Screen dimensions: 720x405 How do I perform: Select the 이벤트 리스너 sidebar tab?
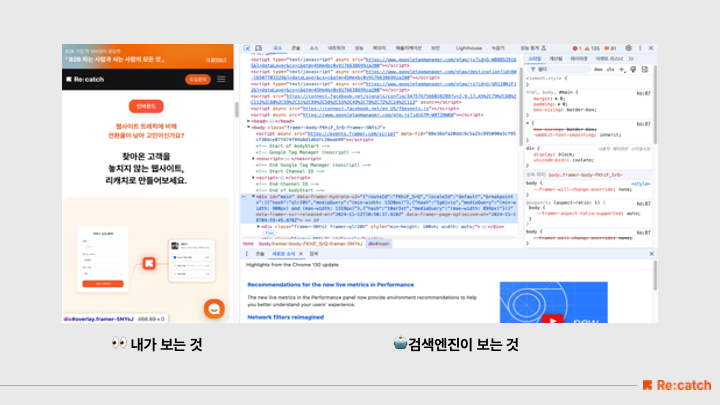pyautogui.click(x=609, y=59)
